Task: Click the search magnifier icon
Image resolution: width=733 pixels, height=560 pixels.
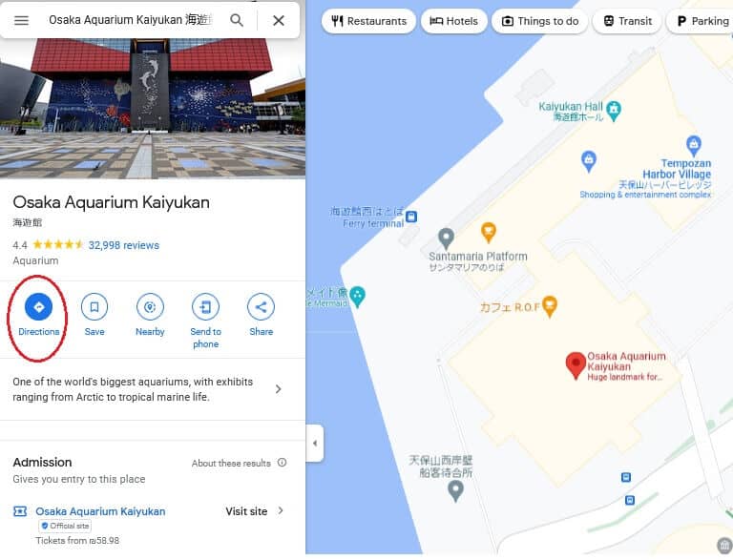Action: point(237,21)
